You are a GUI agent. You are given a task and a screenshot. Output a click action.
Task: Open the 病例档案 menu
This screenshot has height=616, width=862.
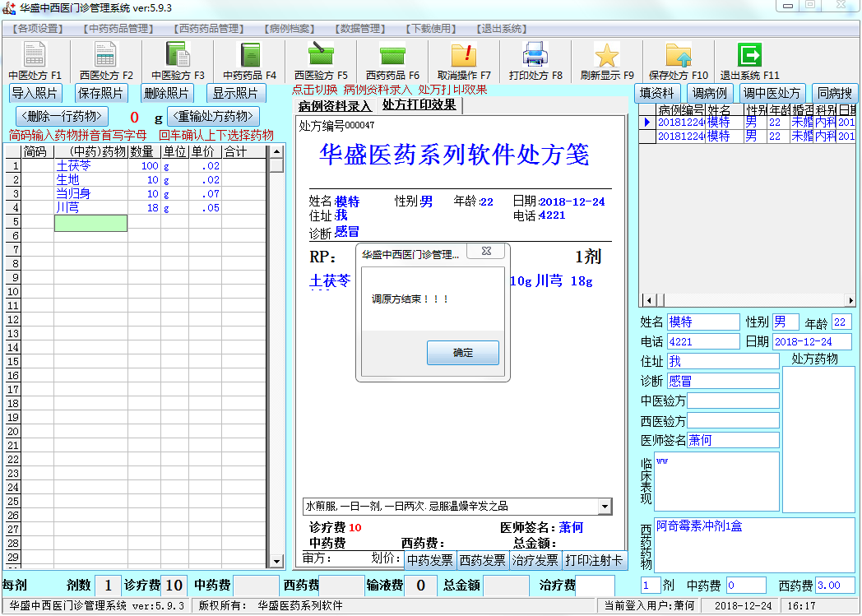tap(290, 29)
